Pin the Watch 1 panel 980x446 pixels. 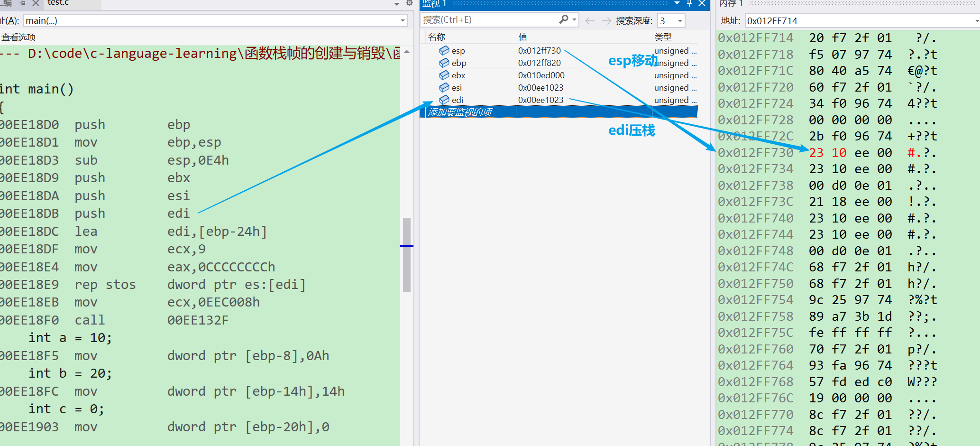click(x=689, y=3)
